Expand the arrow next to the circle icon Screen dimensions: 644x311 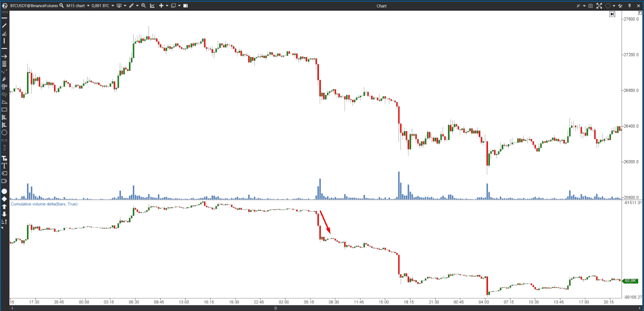(x=614, y=6)
